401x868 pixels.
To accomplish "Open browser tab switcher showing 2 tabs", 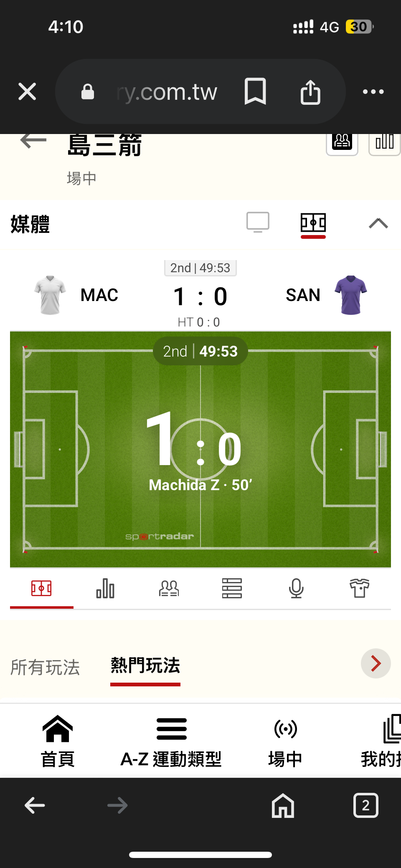I will 365,805.
